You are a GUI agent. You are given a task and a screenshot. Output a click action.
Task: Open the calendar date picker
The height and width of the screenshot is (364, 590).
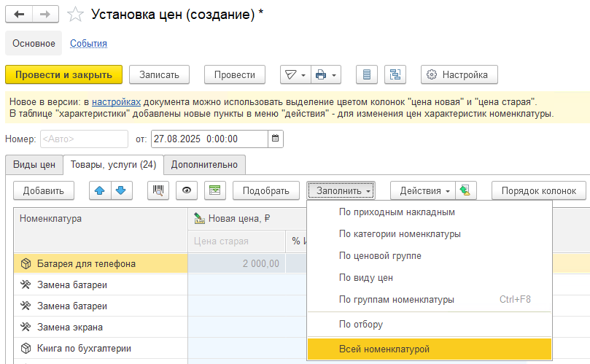(275, 139)
